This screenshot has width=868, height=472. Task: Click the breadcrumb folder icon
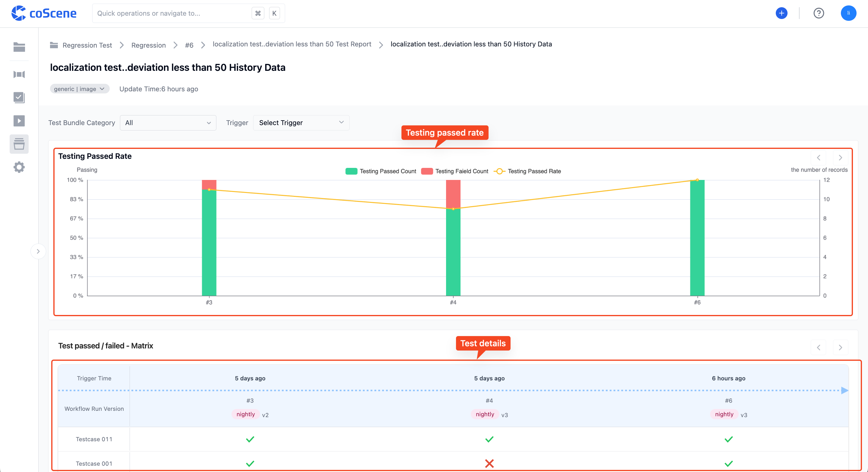54,45
